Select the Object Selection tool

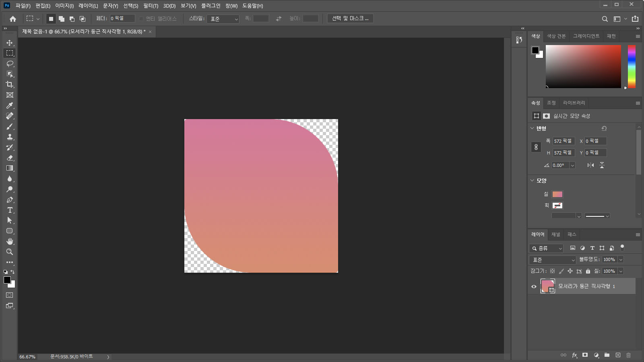(10, 74)
